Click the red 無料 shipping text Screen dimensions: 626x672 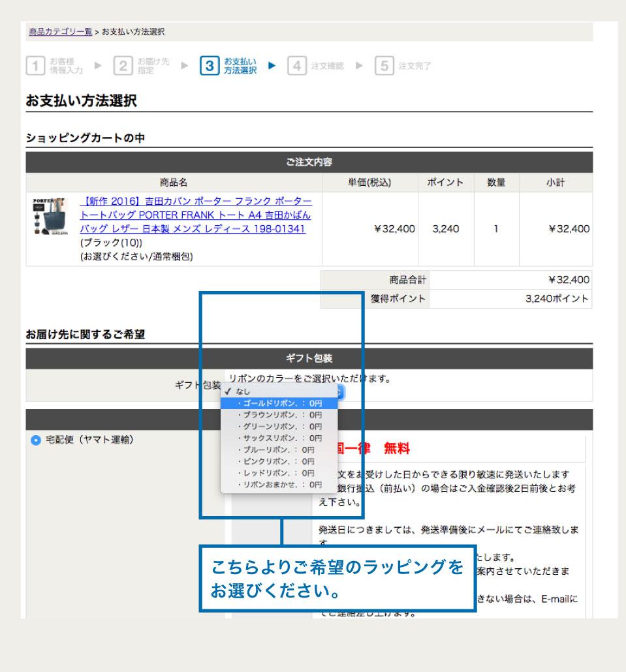pyautogui.click(x=397, y=448)
